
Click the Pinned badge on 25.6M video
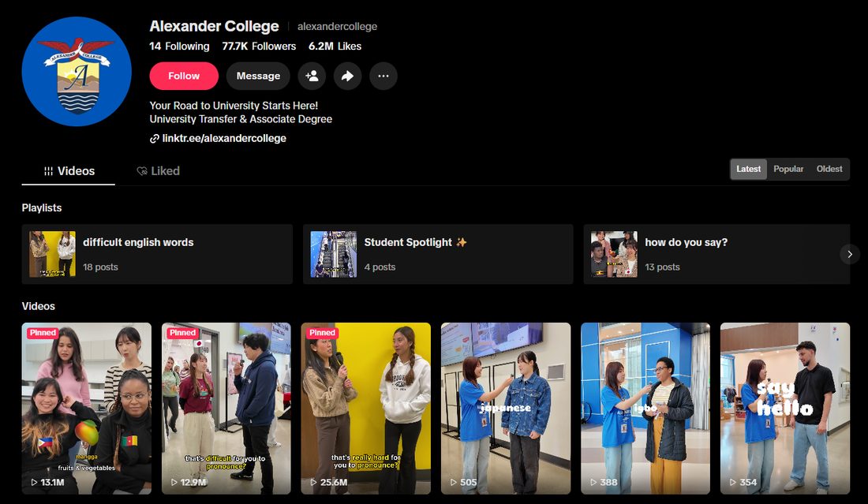tap(322, 333)
